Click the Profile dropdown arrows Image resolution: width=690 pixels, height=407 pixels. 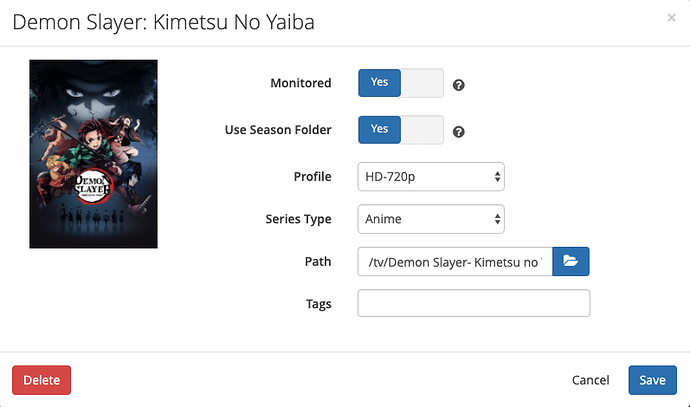[497, 177]
